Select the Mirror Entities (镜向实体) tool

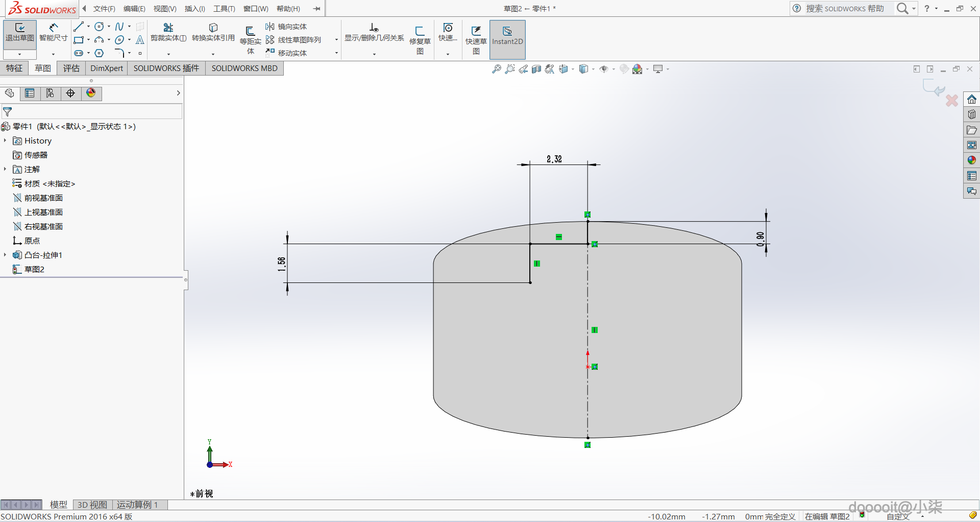[x=286, y=27]
